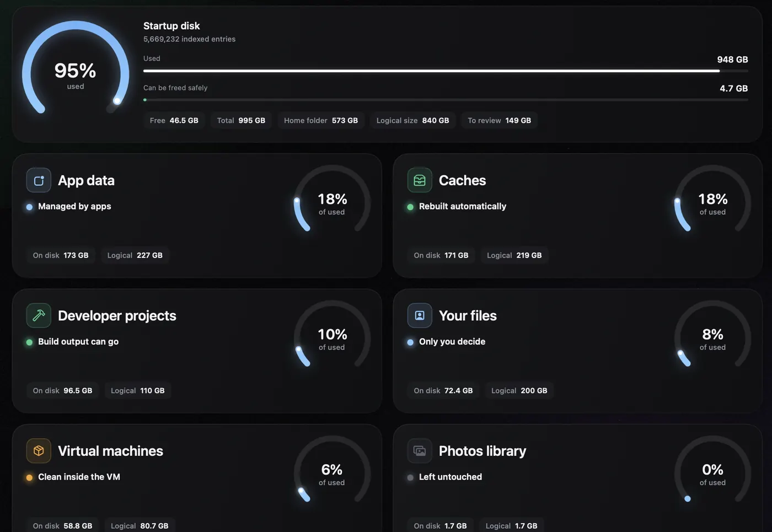The height and width of the screenshot is (532, 772).
Task: Click the Rebuilt automatically label
Action: click(x=463, y=206)
